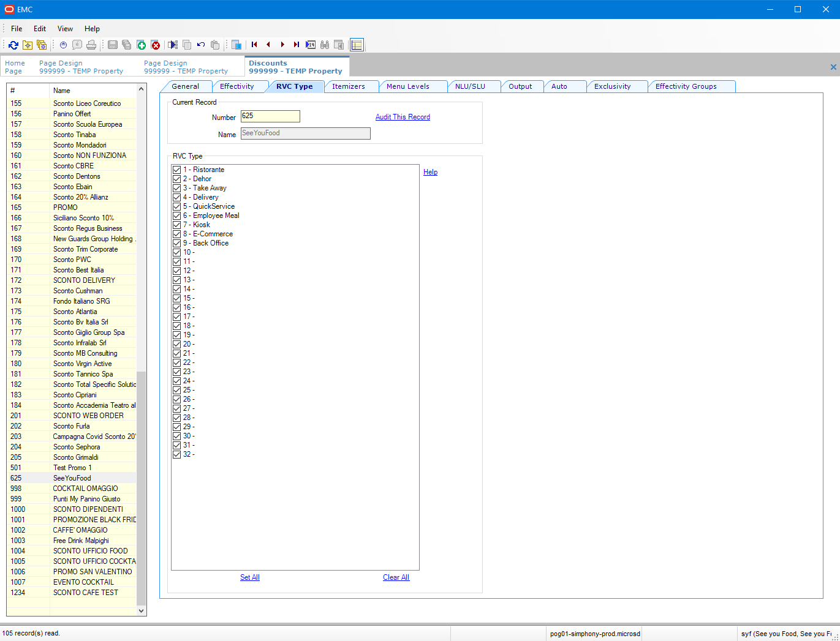The image size is (840, 641).
Task: Click the Print icon in toolbar
Action: click(x=91, y=45)
